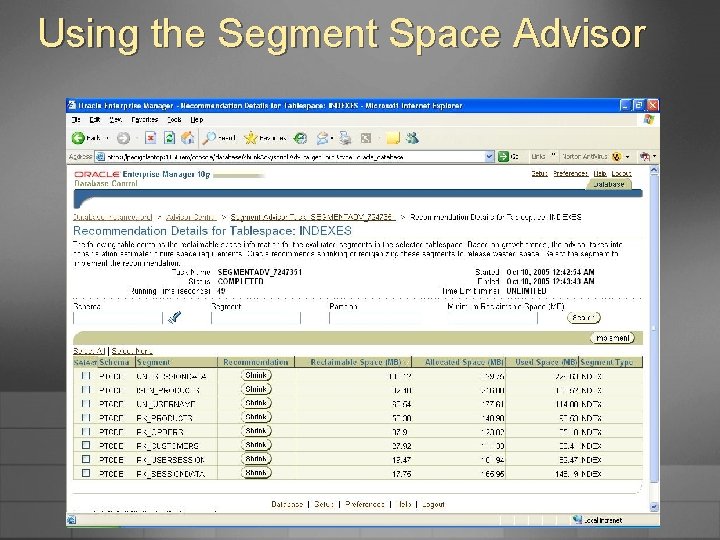The width and height of the screenshot is (720, 540).
Task: Click the status bar page icon at left
Action: pos(72,520)
